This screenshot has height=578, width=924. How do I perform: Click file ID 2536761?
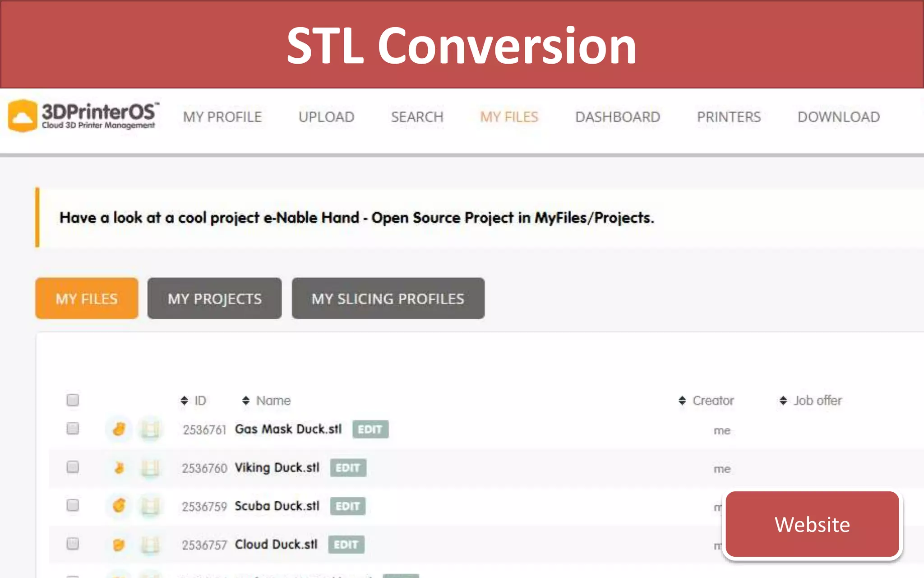click(x=204, y=430)
